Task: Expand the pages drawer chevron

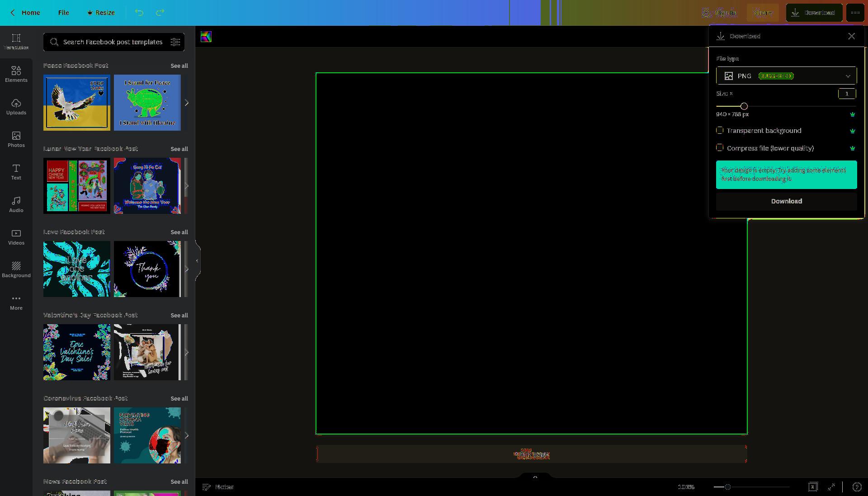Action: click(535, 477)
